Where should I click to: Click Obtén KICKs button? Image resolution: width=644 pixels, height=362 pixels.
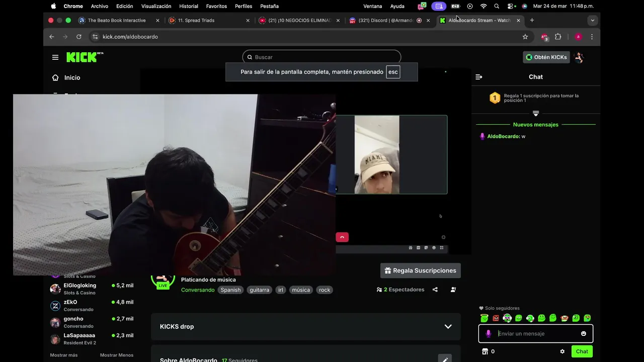[x=546, y=57]
